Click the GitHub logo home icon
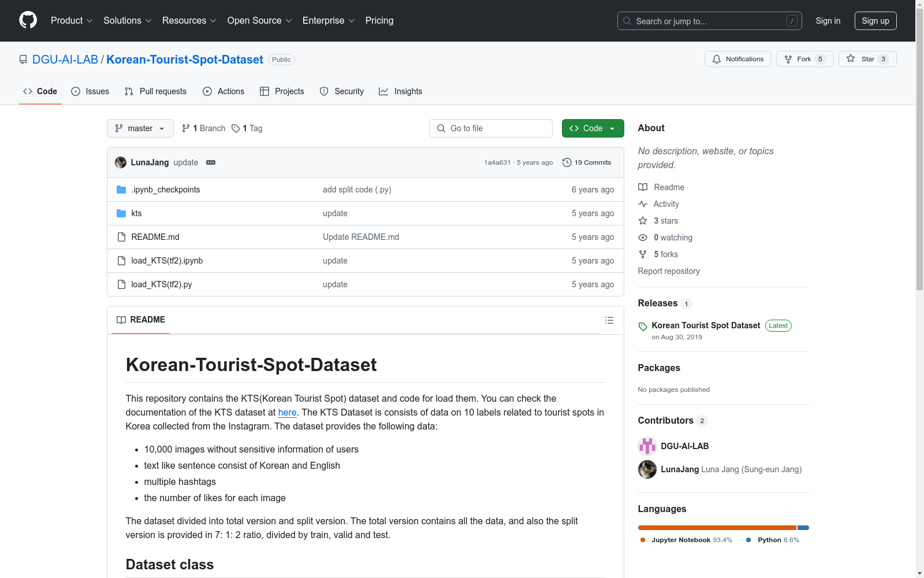 [x=28, y=20]
